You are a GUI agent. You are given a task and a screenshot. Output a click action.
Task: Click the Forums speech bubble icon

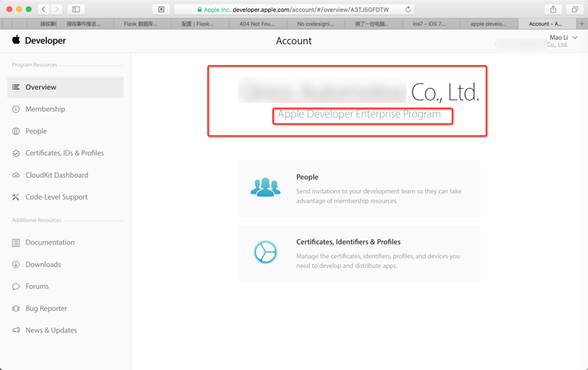click(15, 286)
